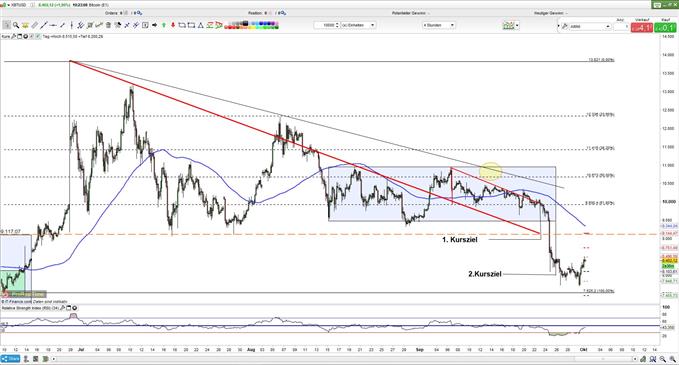Select the cursor pointer tool
The image size is (679, 365).
click(x=6, y=25)
